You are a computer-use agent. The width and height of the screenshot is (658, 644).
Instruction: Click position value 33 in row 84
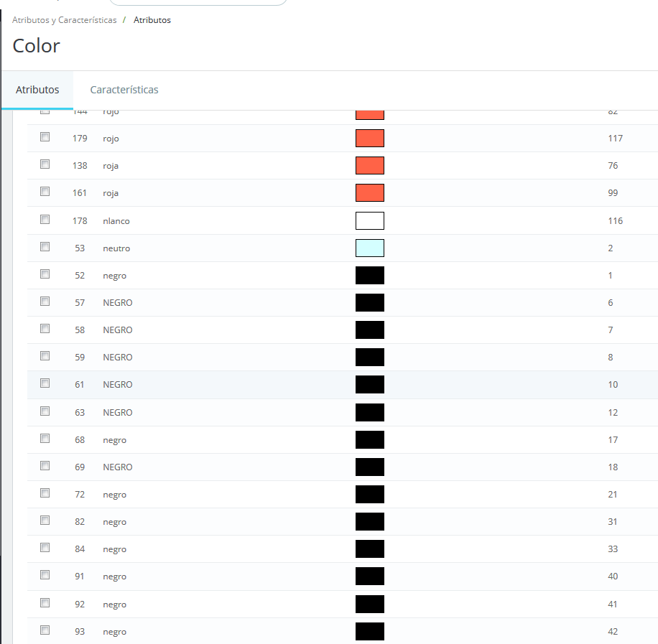tap(613, 549)
